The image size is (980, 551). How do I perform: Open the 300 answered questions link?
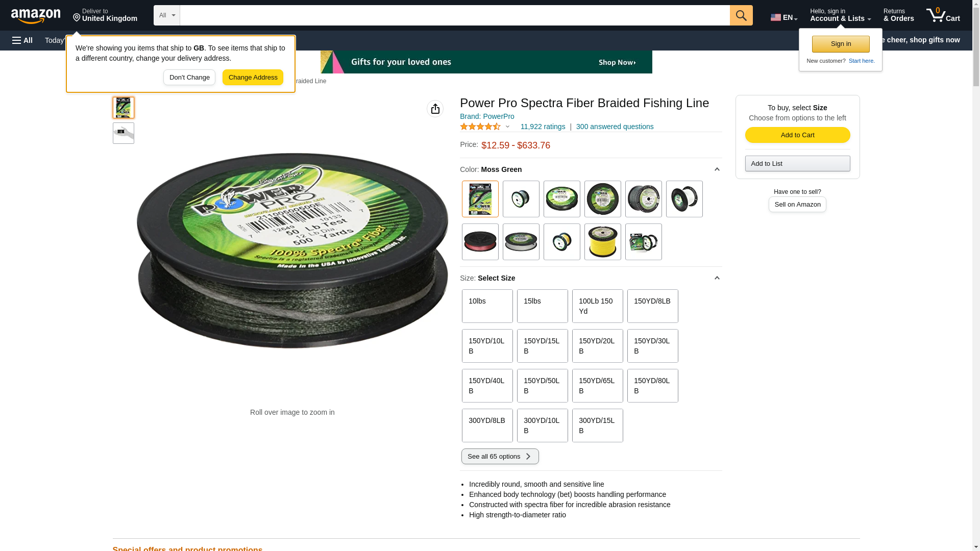[615, 127]
